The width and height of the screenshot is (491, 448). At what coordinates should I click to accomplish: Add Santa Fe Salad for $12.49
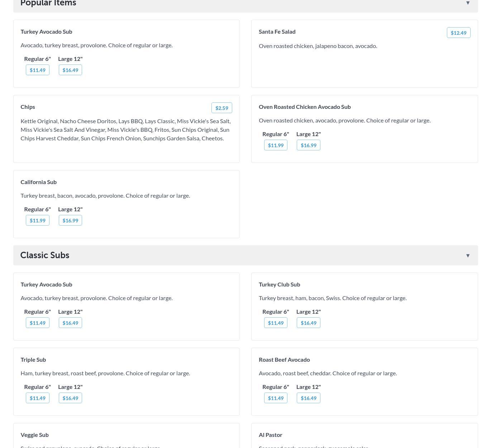pyautogui.click(x=458, y=33)
